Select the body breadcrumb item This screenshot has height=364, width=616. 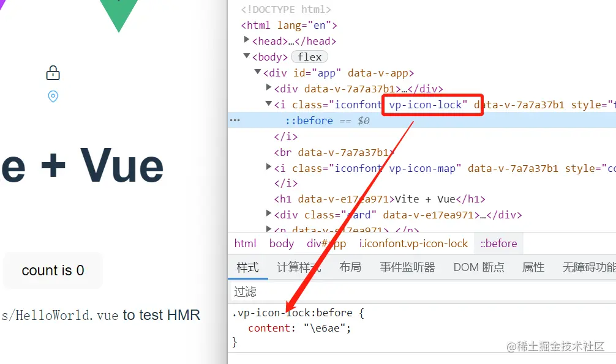click(x=282, y=243)
